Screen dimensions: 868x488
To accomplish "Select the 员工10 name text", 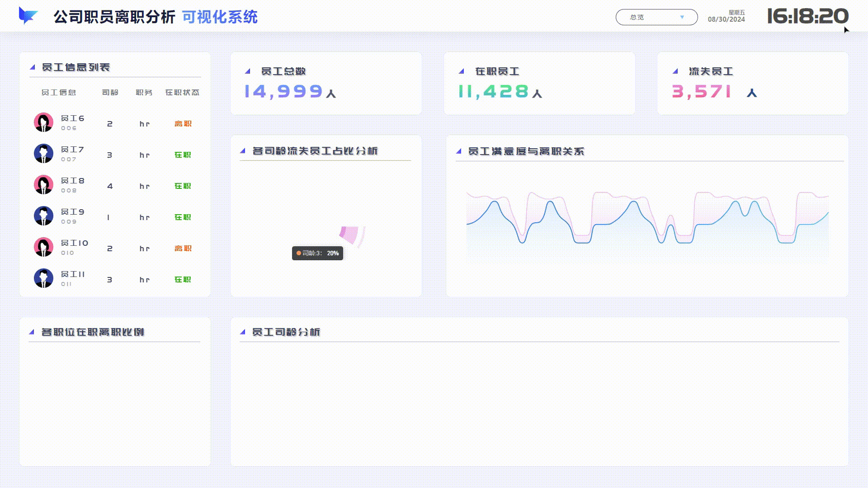I will click(75, 243).
